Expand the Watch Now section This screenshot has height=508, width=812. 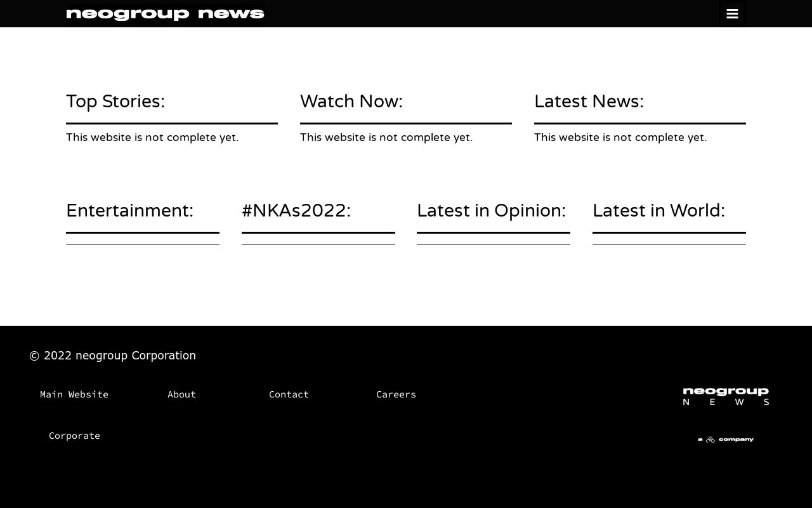pyautogui.click(x=351, y=101)
